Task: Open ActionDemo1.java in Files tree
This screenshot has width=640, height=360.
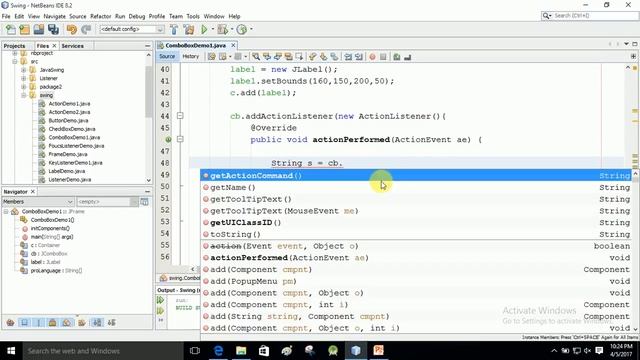Action: click(x=69, y=104)
